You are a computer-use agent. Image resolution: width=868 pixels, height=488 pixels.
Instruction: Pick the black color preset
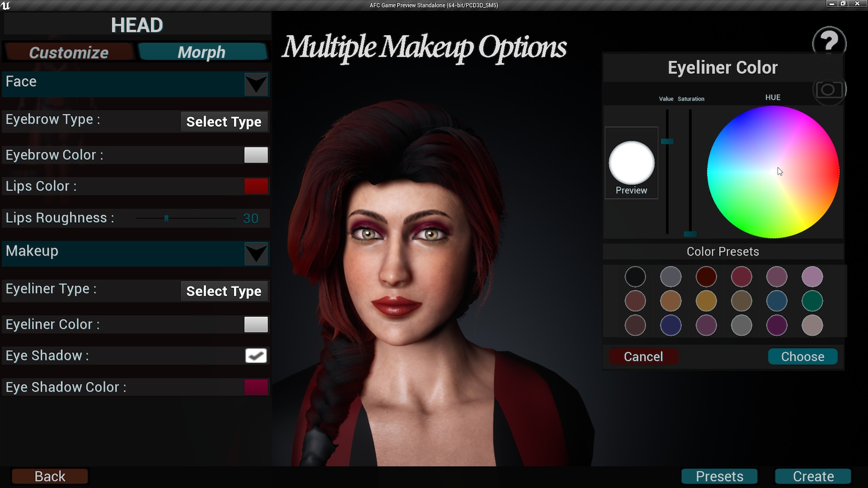coord(635,277)
